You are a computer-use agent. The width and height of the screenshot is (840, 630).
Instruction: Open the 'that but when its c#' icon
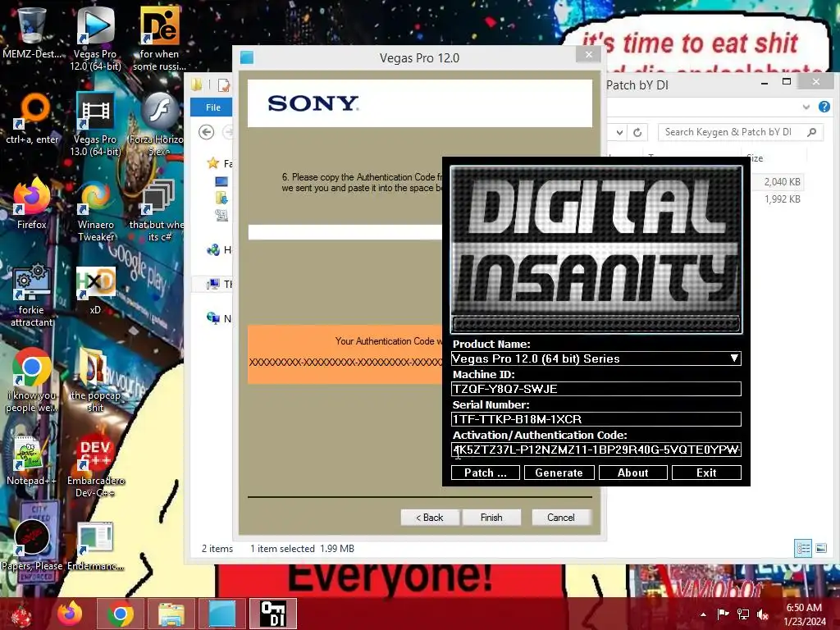pos(158,210)
